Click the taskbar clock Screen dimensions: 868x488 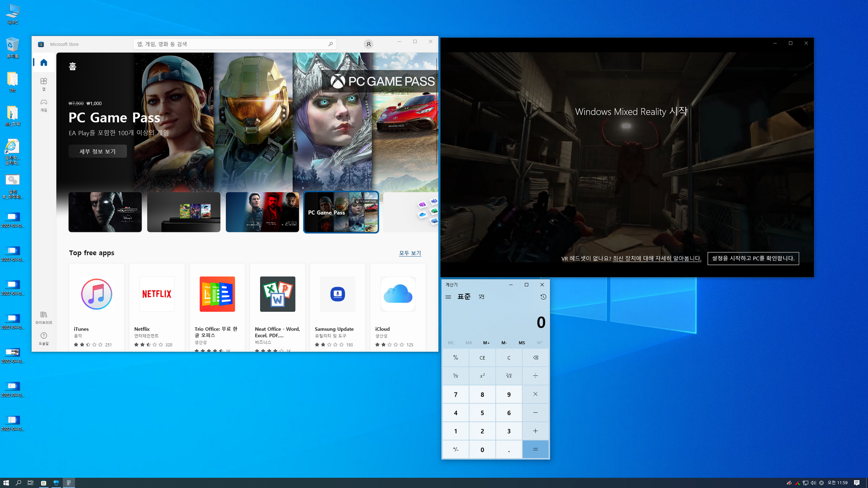coord(837,483)
